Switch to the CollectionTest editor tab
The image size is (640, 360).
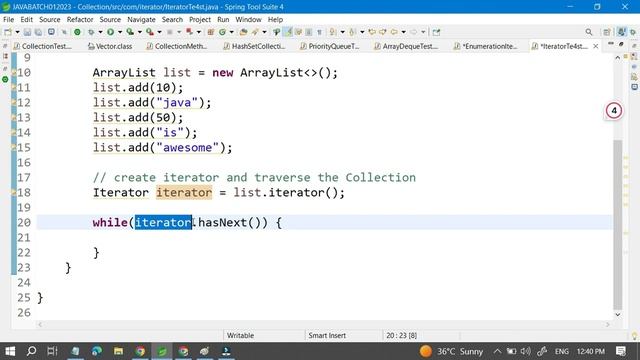[x=42, y=46]
